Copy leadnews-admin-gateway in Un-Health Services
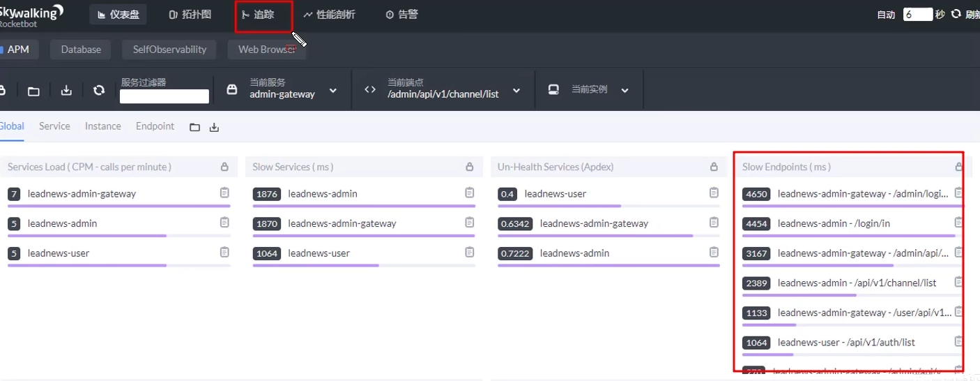 (714, 223)
